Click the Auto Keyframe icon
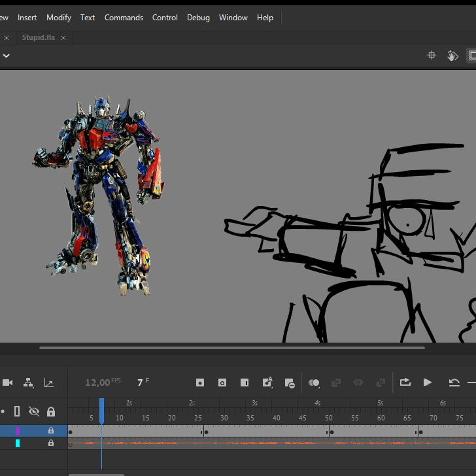The width and height of the screenshot is (476, 476). tap(267, 382)
